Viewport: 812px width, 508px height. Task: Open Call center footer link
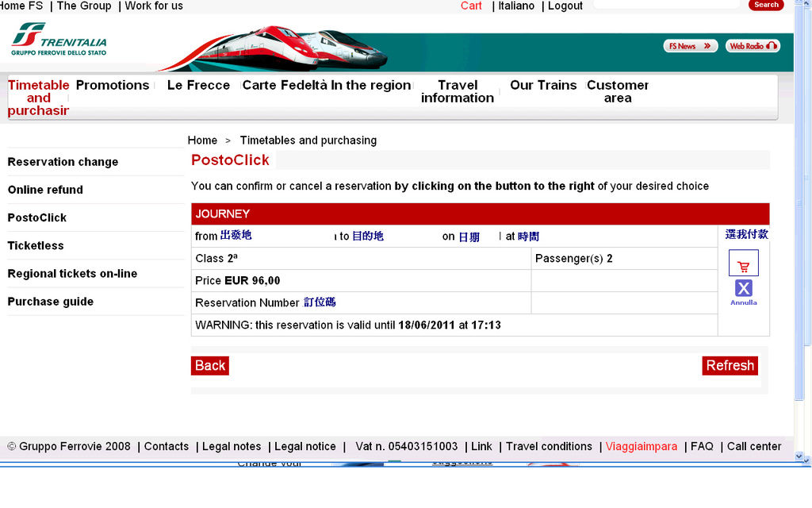(x=754, y=446)
